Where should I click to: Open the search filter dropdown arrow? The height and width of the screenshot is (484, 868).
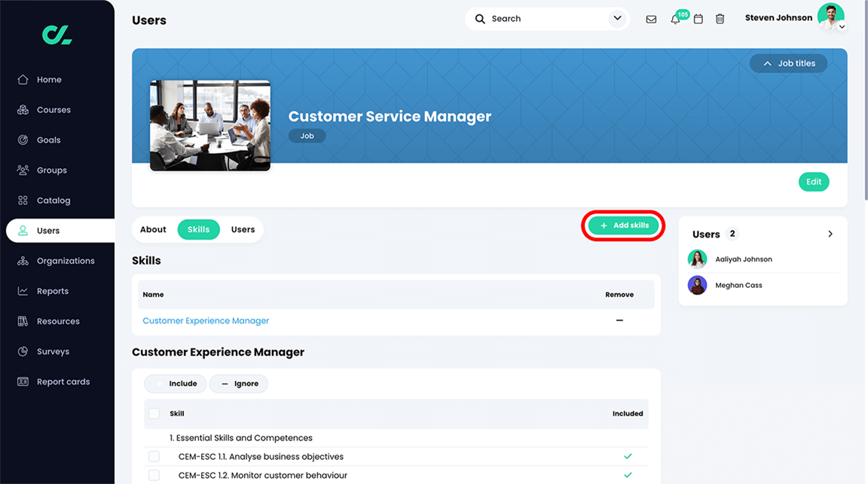pos(617,18)
